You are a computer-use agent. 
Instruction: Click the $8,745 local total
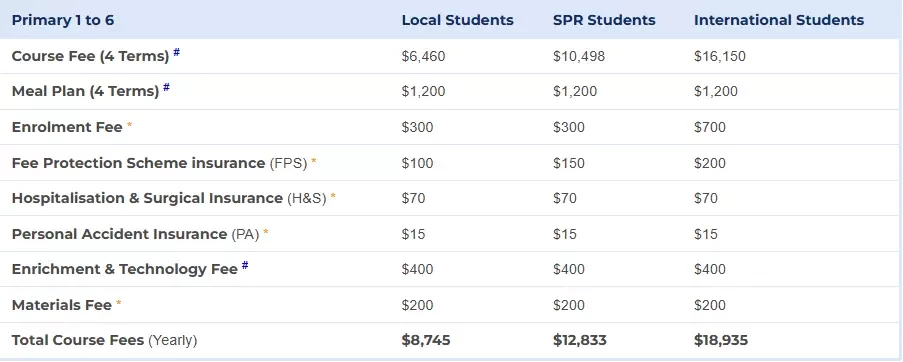pos(426,340)
